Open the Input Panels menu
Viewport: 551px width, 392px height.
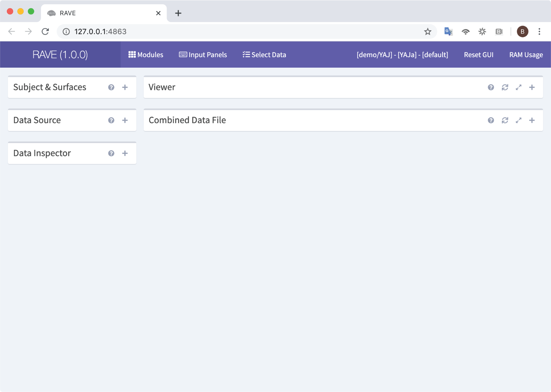tap(203, 55)
